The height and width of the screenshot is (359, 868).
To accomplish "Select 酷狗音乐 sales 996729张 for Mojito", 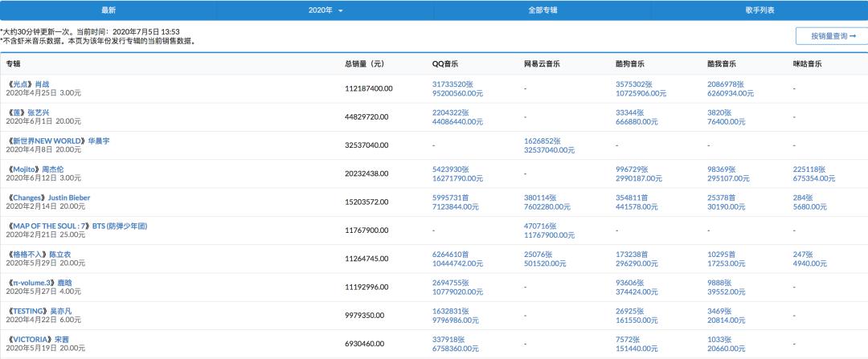I will [632, 169].
